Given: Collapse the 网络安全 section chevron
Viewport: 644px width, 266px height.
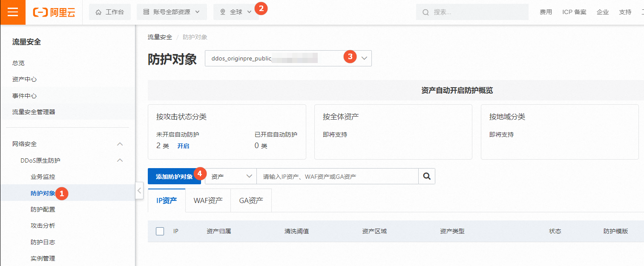Looking at the screenshot, I should coord(120,144).
